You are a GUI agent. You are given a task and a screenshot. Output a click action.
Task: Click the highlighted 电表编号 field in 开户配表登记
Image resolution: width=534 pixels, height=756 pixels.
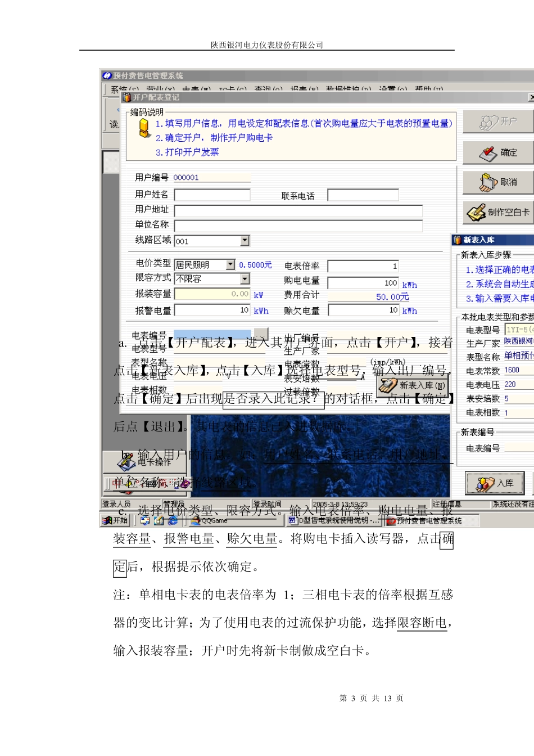(212, 335)
